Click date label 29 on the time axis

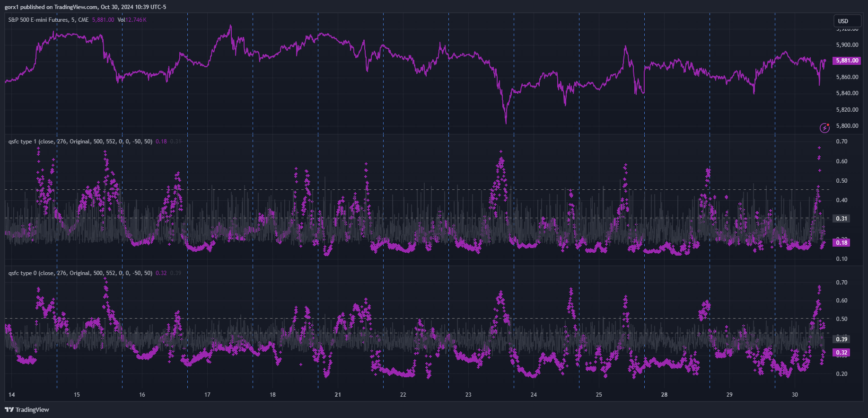pos(729,395)
